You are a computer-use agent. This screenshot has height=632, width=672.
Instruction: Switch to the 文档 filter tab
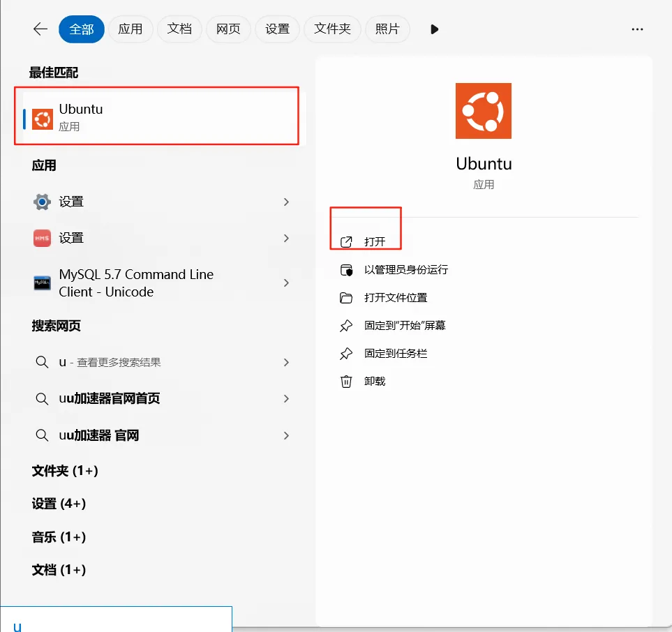pos(179,29)
